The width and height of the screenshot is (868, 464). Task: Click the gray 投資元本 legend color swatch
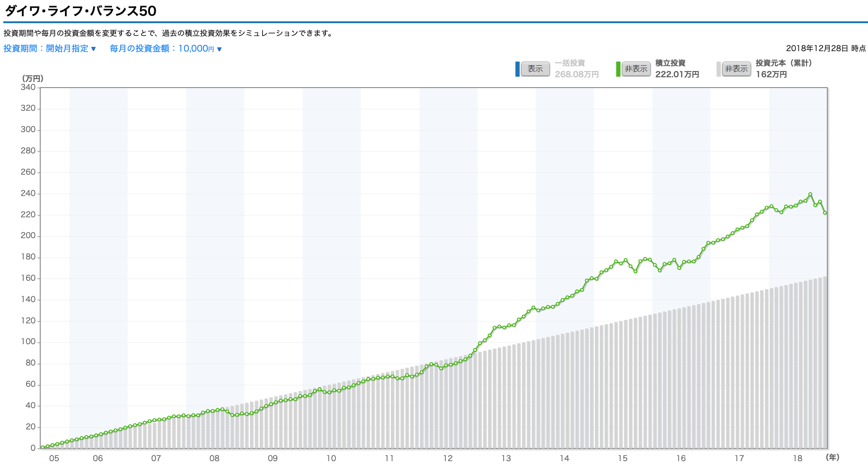pyautogui.click(x=718, y=69)
